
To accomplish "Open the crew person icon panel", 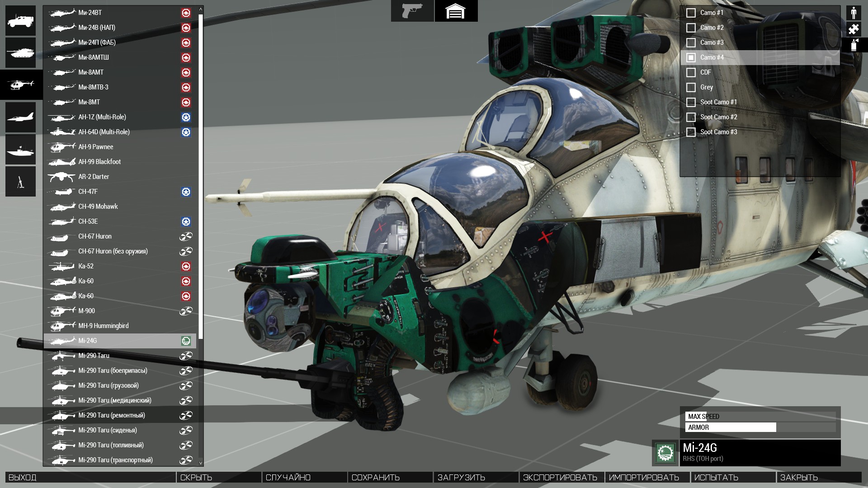I will click(854, 13).
